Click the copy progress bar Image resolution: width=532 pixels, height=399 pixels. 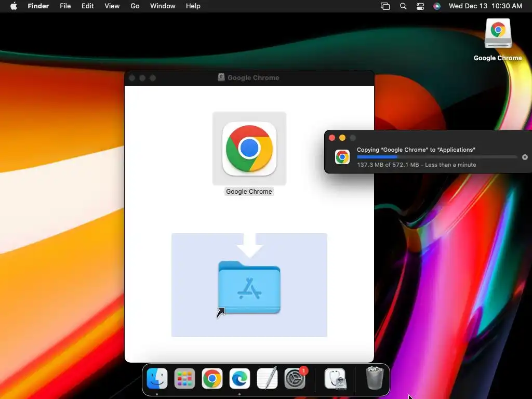coord(437,157)
